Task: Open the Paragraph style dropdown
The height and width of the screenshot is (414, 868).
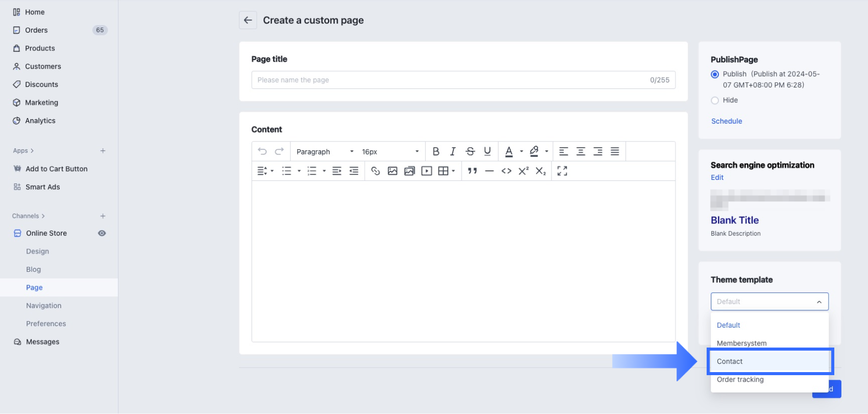Action: 325,152
